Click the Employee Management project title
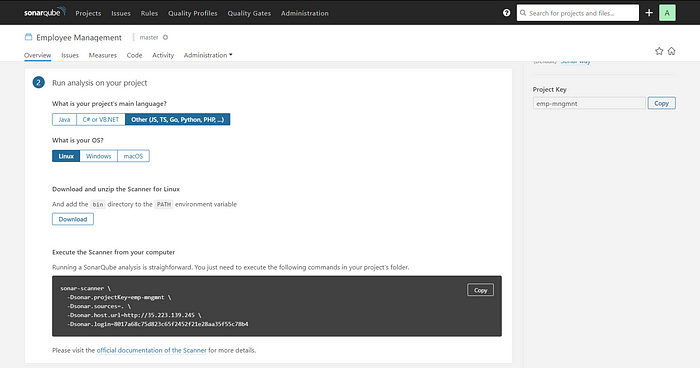The height and width of the screenshot is (368, 700). [79, 38]
